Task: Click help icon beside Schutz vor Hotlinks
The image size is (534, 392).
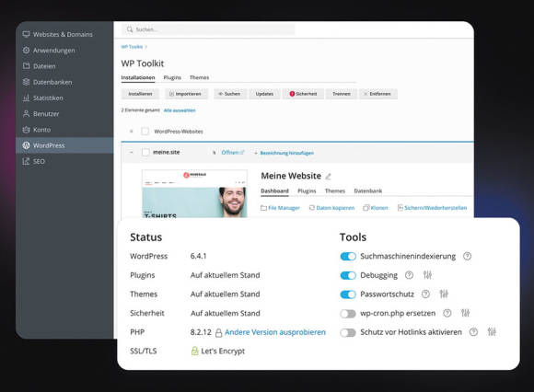Action: tap(473, 332)
